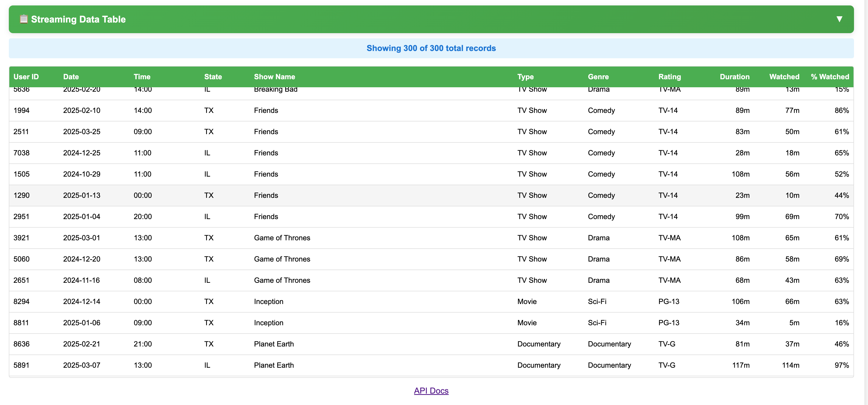Click the State column header
868x405 pixels.
[x=213, y=77]
